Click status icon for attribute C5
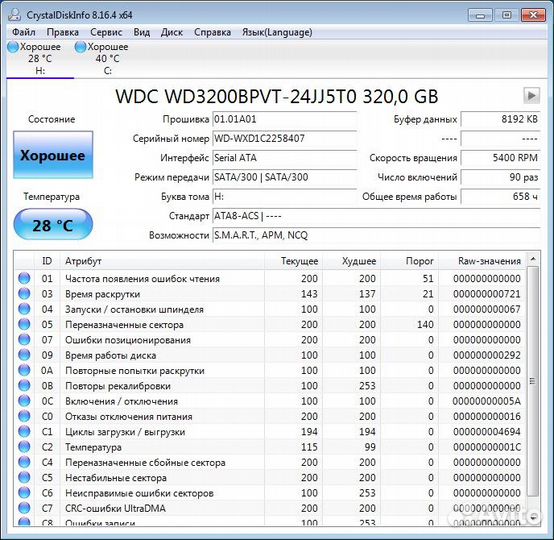This screenshot has width=554, height=540. coord(24,477)
